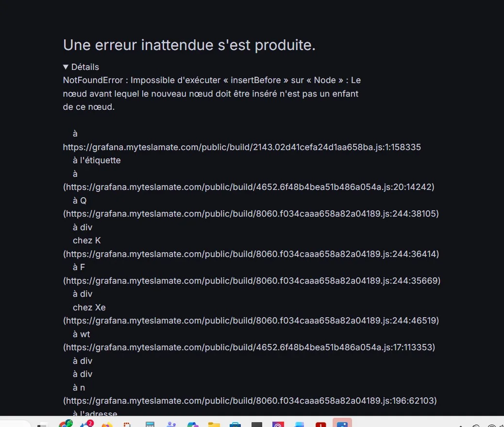The height and width of the screenshot is (427, 504).
Task: Click the URL ending js:244:35669
Action: [252, 280]
